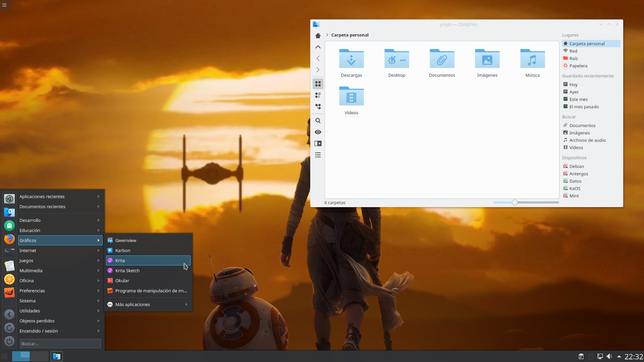Click the volume icon in the system tray
Image resolution: width=644 pixels, height=362 pixels.
click(x=609, y=356)
